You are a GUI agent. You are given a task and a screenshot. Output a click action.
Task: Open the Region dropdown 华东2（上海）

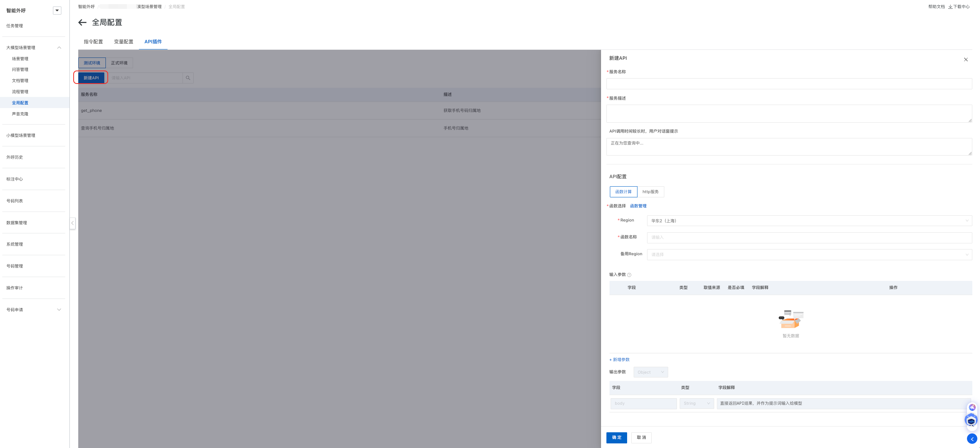pyautogui.click(x=809, y=221)
